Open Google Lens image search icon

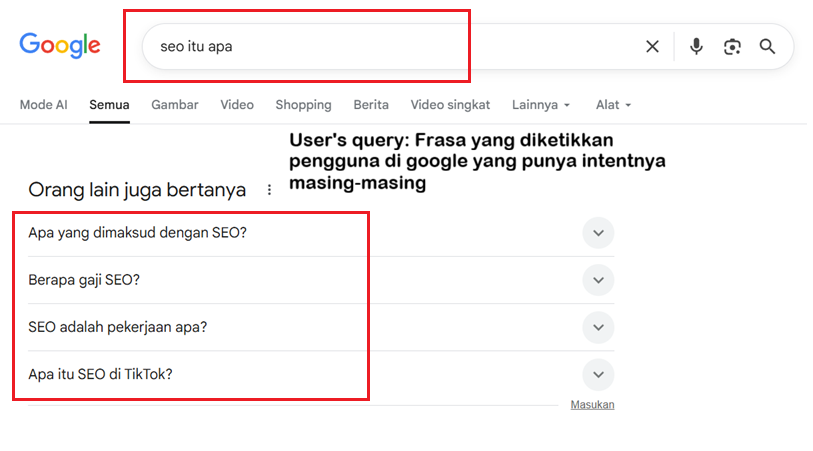[732, 47]
